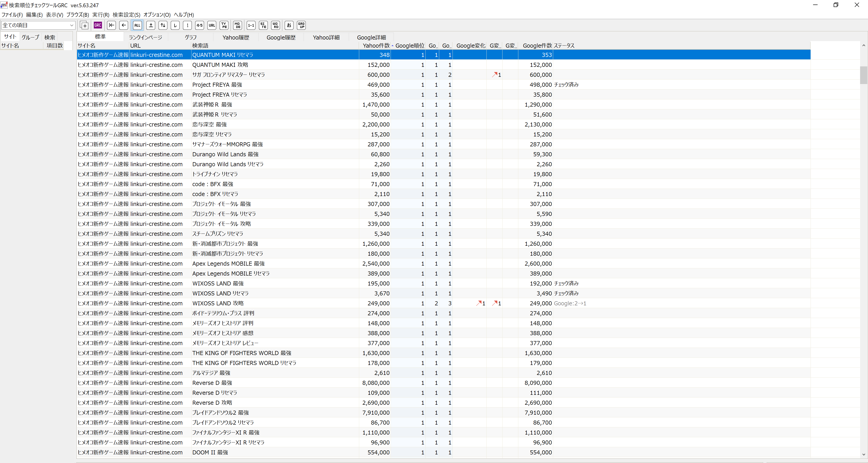Screen dimensions: 868x463
Task: Click the up-down arrows toolbar icon
Action: point(163,25)
